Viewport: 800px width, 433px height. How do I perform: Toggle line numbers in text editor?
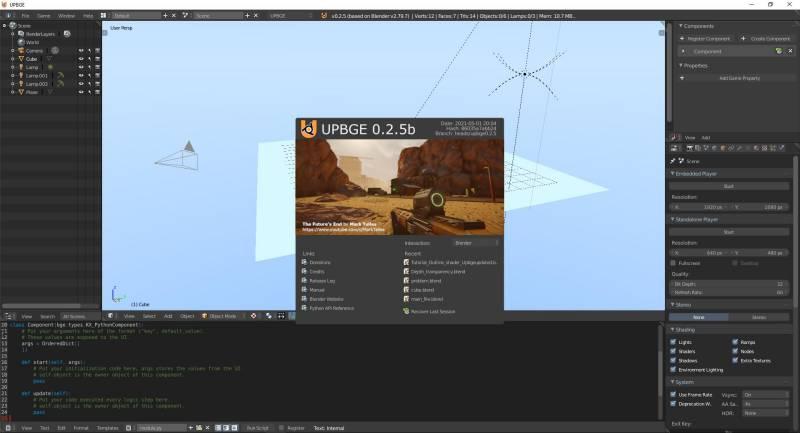(218, 428)
